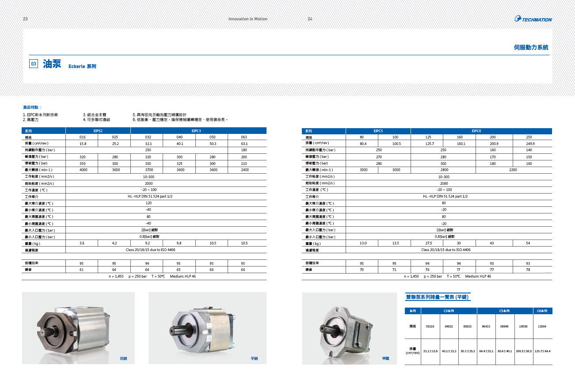The height and width of the screenshot is (392, 575).
Task: Select twin-pump spec 04022
Action: (449, 326)
